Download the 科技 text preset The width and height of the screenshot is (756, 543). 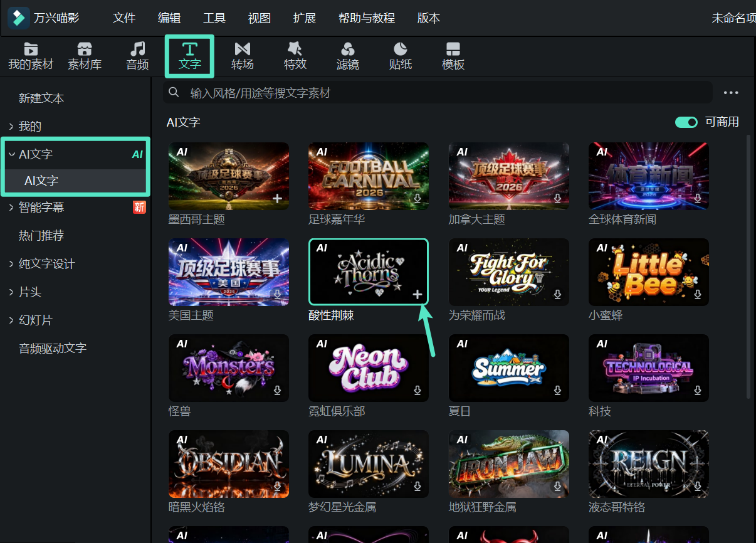point(698,390)
